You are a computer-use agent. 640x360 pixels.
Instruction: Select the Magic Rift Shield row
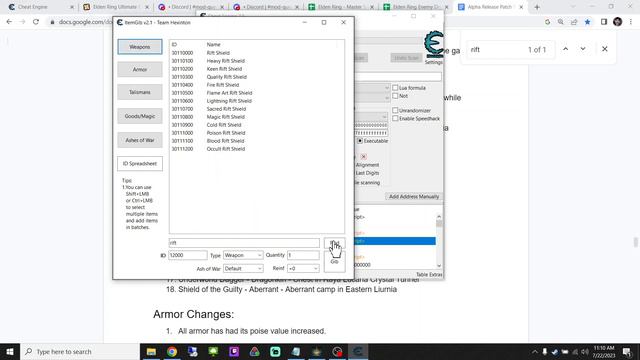[256, 117]
